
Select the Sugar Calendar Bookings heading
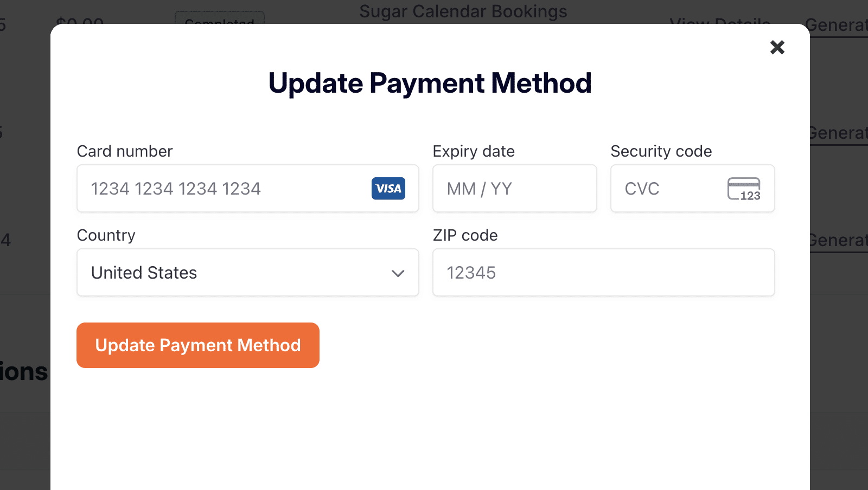pos(463,11)
